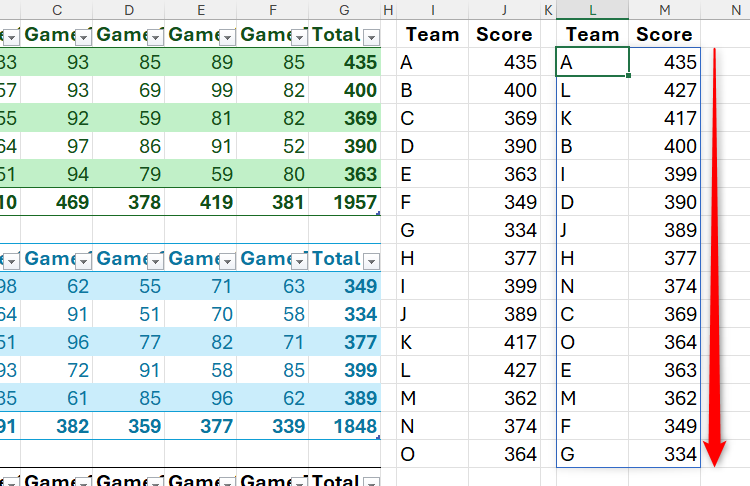The width and height of the screenshot is (750, 486).
Task: Select the Team header cell in column I
Action: (x=432, y=34)
